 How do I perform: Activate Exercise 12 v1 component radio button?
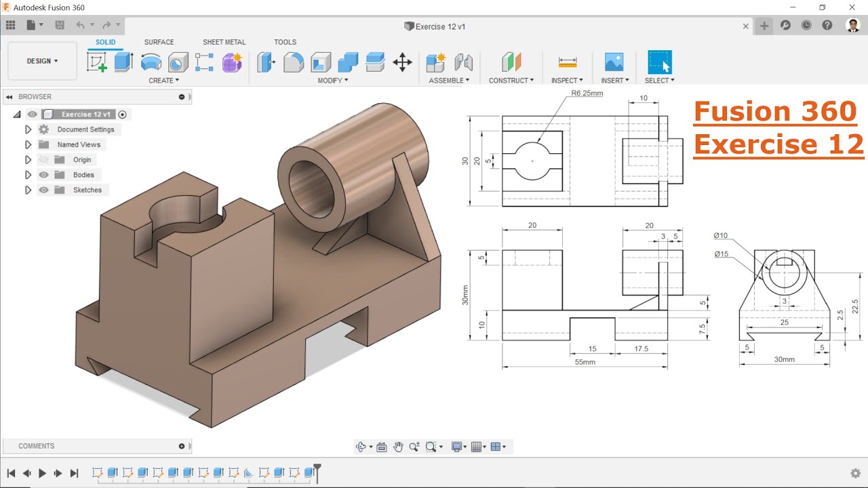(x=123, y=115)
